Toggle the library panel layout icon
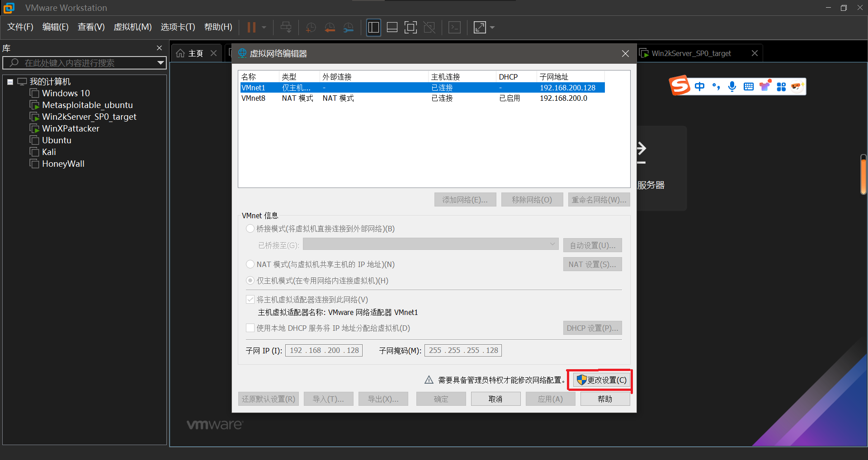This screenshot has width=868, height=460. point(373,27)
